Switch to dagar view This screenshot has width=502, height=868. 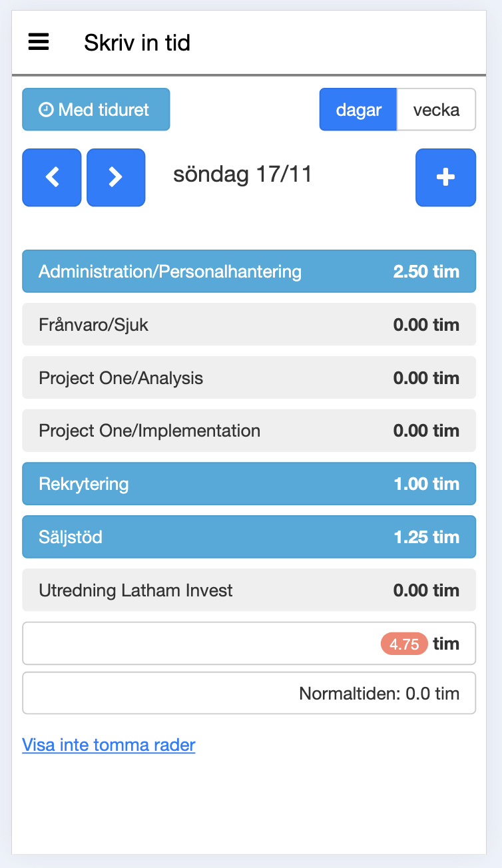pos(358,110)
